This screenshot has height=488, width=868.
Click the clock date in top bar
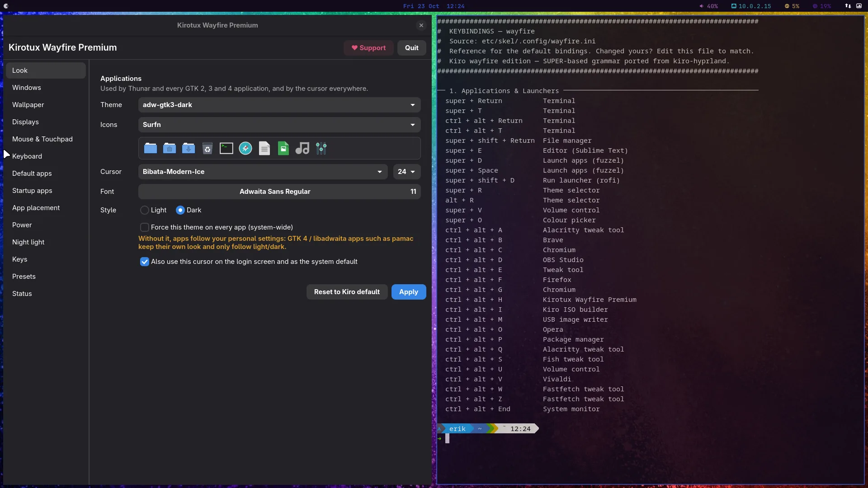click(434, 6)
